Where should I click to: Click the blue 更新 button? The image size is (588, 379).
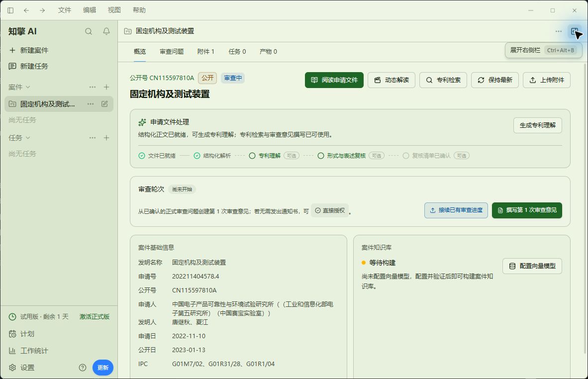[x=103, y=368]
